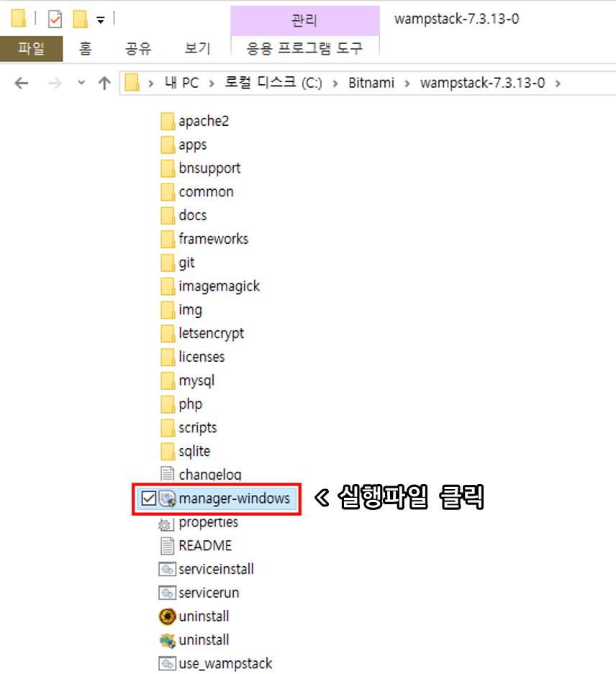Click the scripts folder icon

[168, 428]
